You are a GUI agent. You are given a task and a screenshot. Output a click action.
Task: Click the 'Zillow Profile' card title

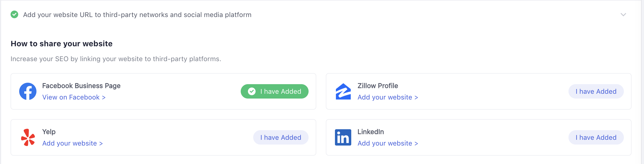pyautogui.click(x=377, y=86)
